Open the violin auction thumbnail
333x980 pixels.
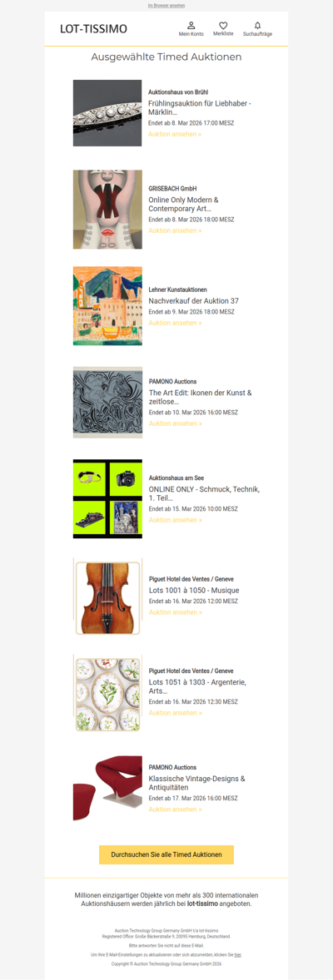107,596
